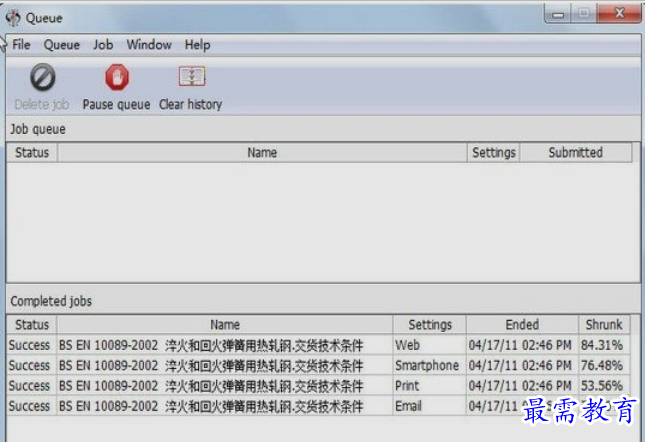This screenshot has height=442, width=645.
Task: Click the 76.48% shrunk value
Action: [601, 365]
